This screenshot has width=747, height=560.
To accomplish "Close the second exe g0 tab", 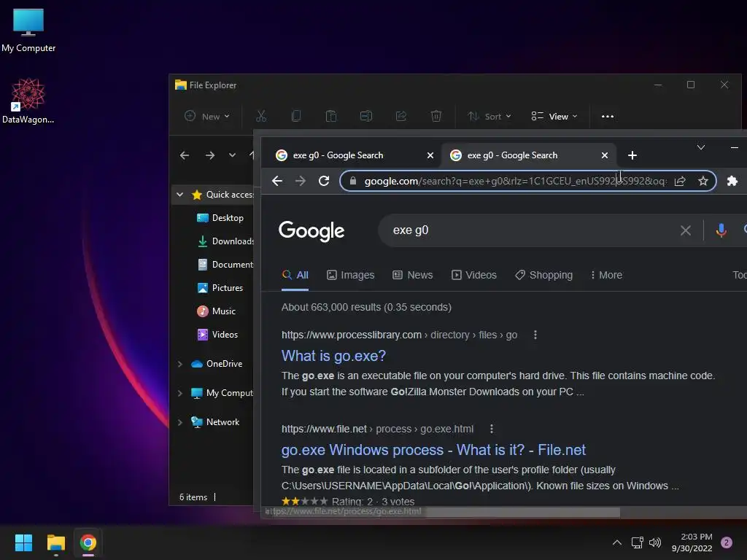I will [605, 155].
